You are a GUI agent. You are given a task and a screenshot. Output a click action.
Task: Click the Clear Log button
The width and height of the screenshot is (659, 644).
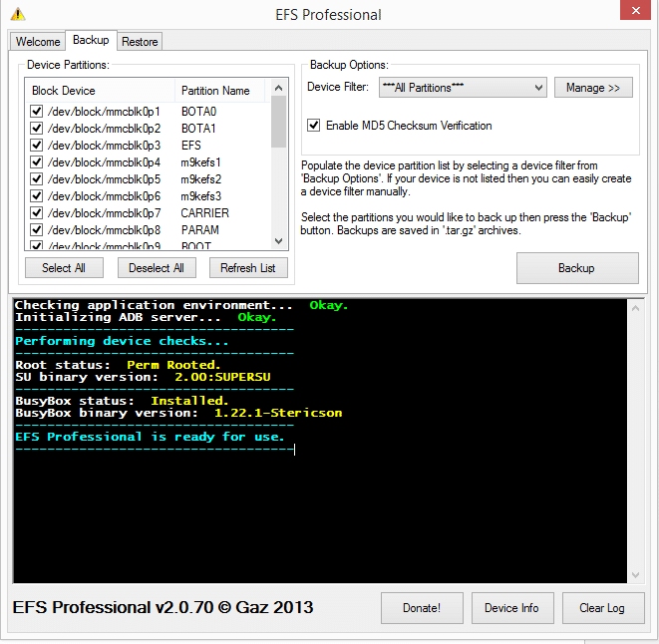coord(603,608)
